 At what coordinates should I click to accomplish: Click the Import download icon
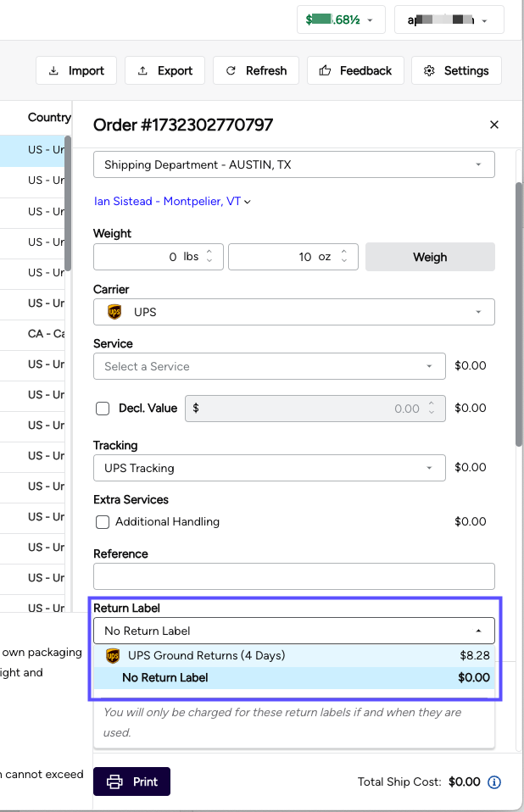point(53,70)
